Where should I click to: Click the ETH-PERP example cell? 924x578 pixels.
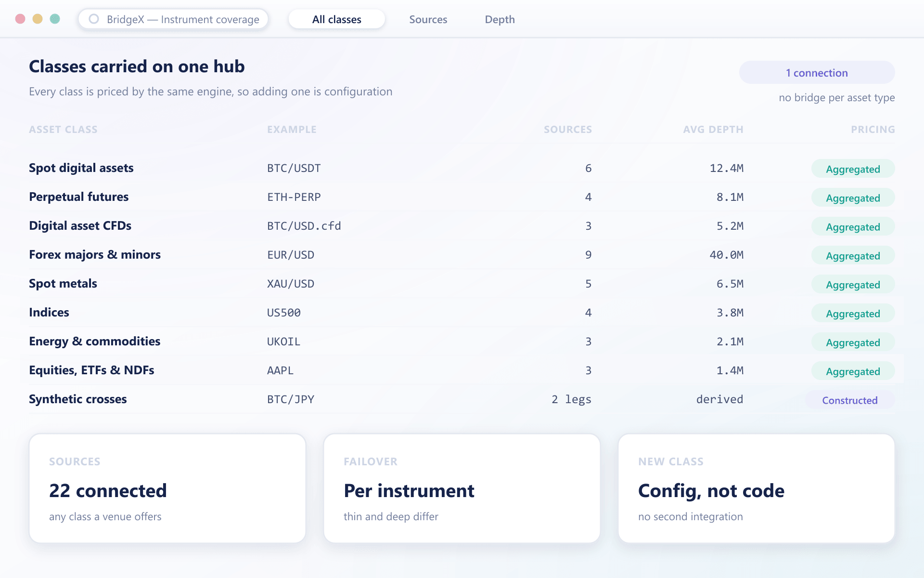pyautogui.click(x=294, y=197)
